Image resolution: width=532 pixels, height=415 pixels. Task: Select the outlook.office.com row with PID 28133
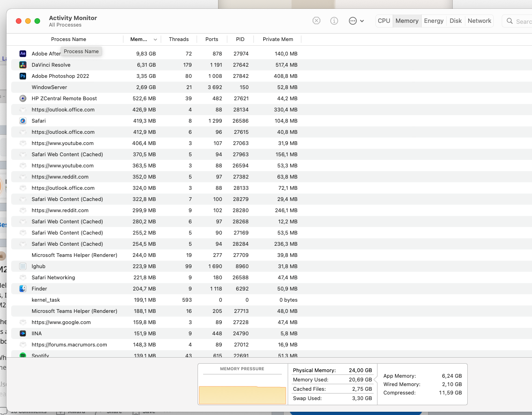tap(272, 188)
